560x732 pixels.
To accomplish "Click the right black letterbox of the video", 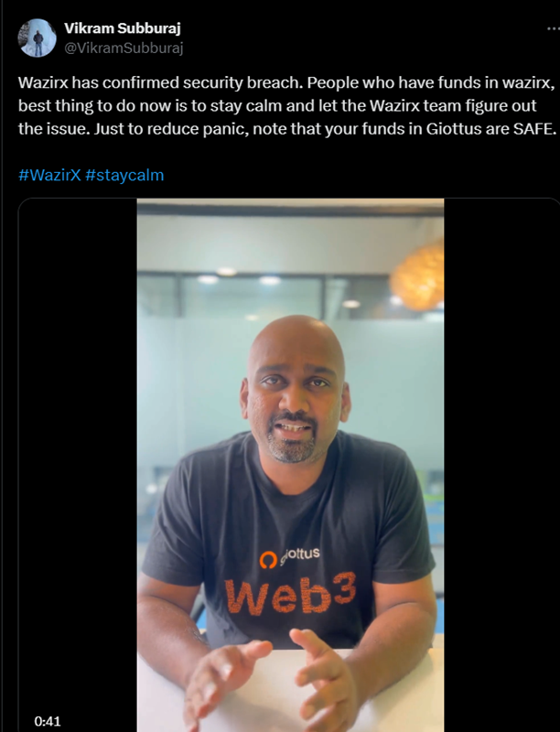I will click(x=501, y=466).
